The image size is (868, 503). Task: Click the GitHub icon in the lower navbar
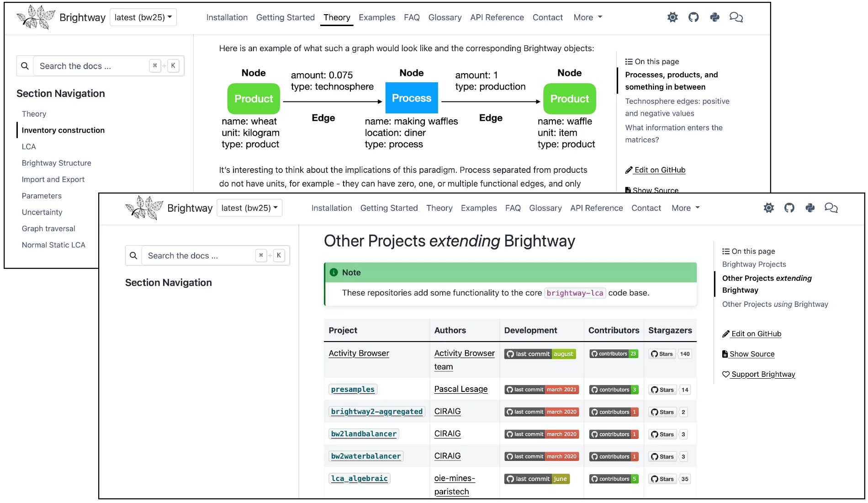(x=789, y=208)
